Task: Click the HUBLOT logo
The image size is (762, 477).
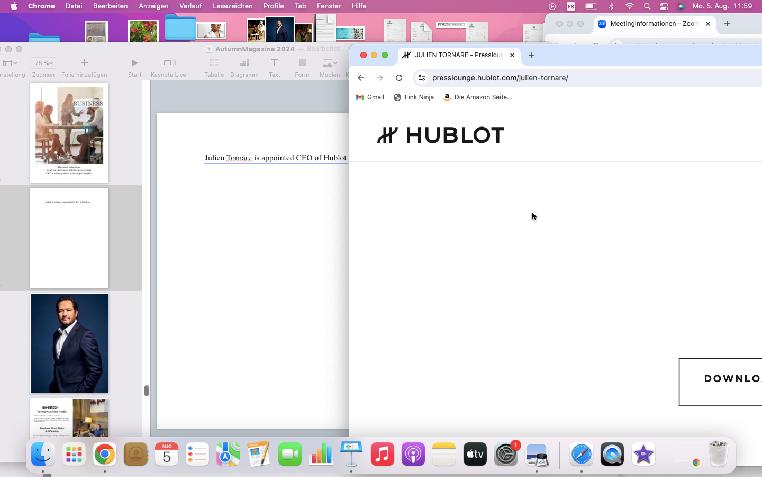Action: (440, 136)
